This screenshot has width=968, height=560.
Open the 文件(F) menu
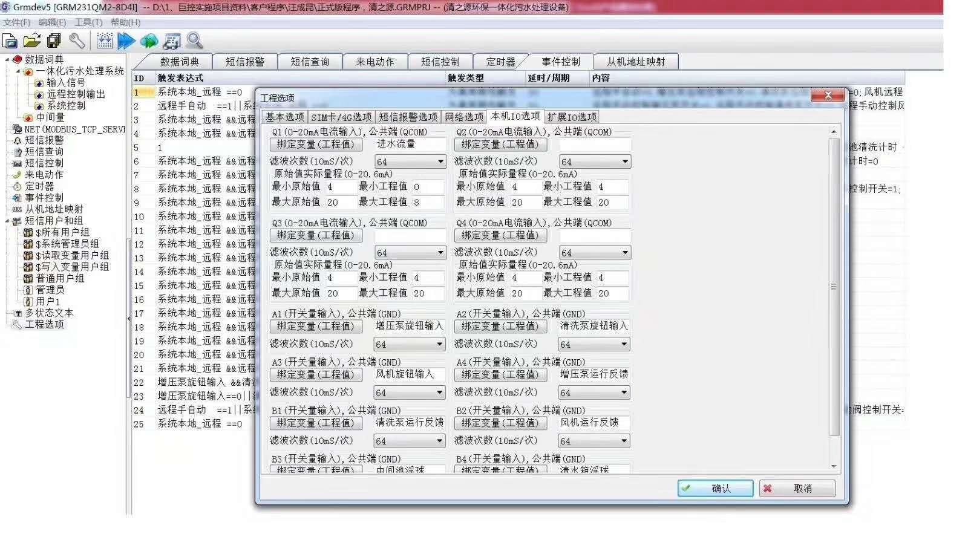pos(16,22)
